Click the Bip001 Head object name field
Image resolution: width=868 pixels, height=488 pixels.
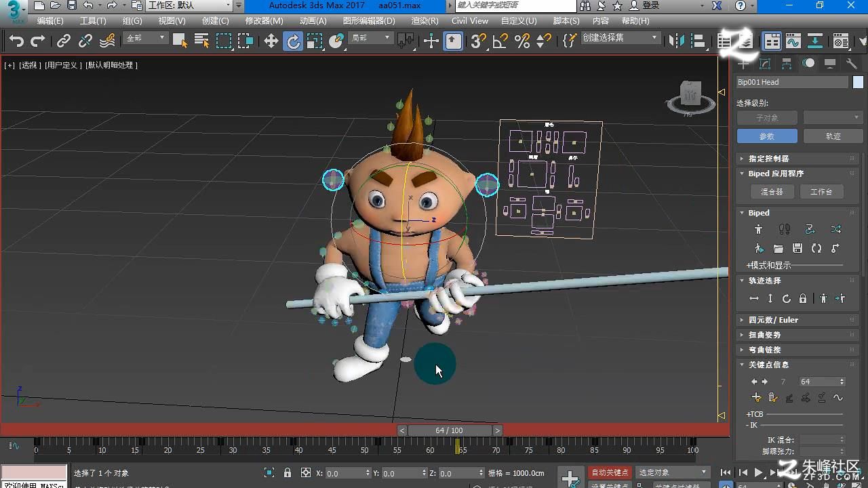tap(792, 82)
